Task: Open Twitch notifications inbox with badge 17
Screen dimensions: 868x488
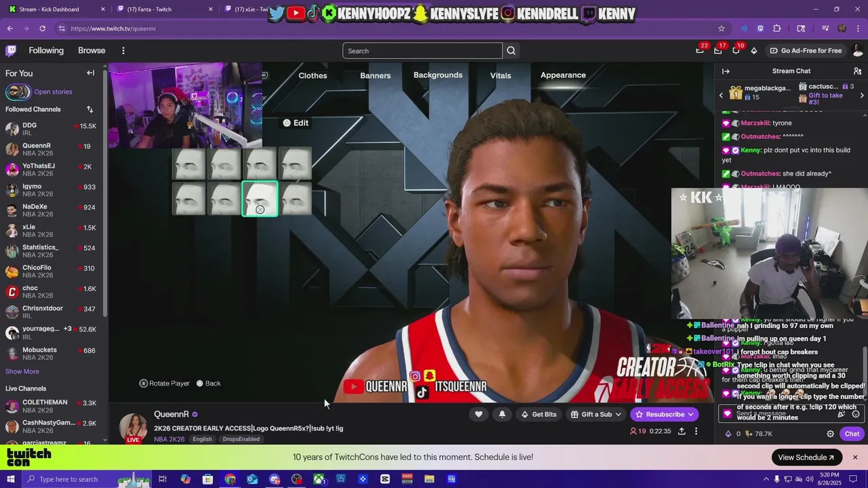Action: (719, 51)
